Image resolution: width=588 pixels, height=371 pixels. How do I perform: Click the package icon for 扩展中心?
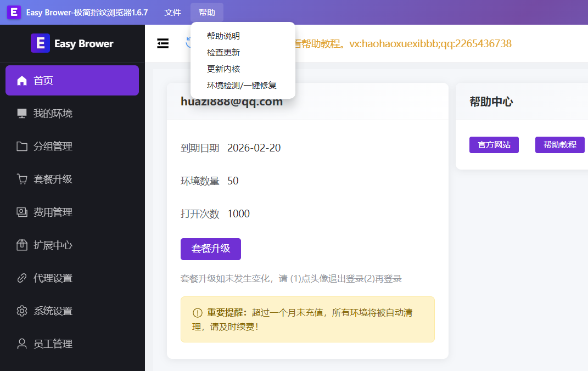point(22,245)
